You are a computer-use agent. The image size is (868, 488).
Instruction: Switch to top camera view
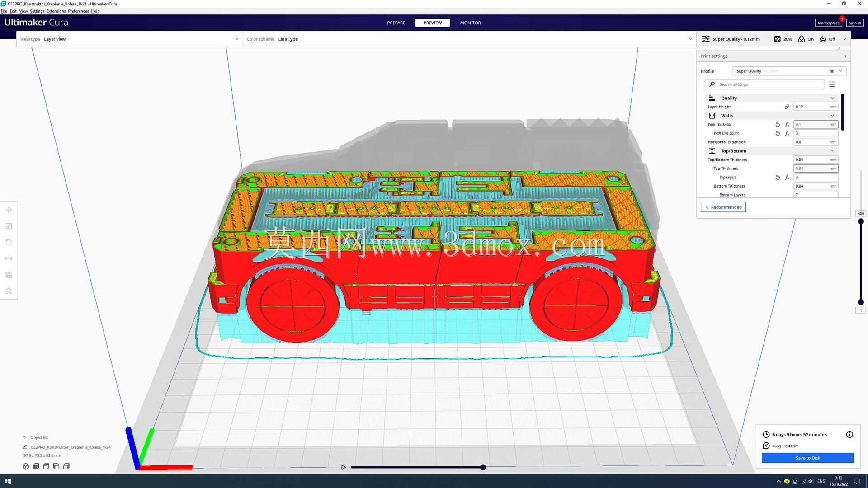click(46, 466)
